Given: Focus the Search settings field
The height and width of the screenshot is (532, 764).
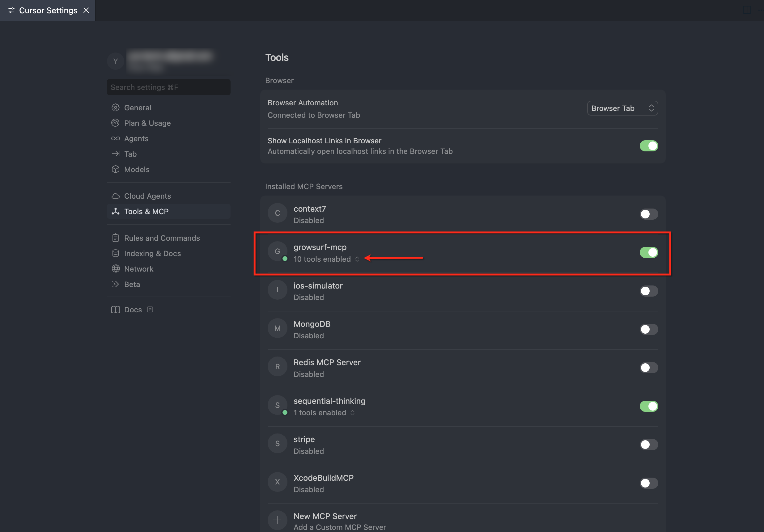Looking at the screenshot, I should click(x=168, y=87).
